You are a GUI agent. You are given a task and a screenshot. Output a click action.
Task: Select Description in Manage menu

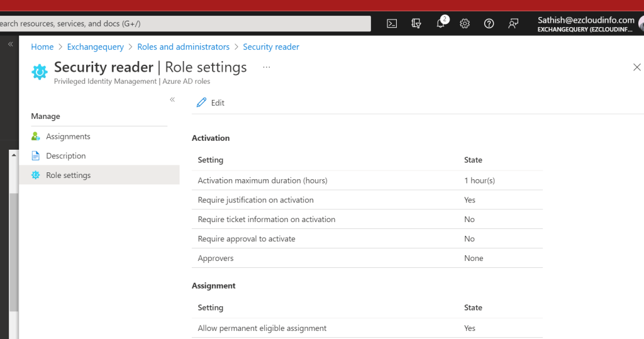[65, 156]
